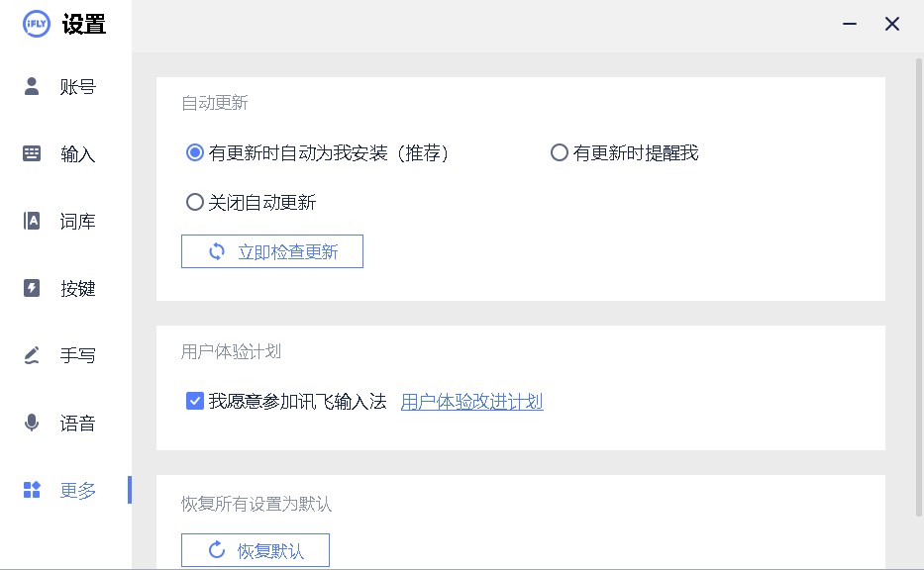924x570 pixels.
Task: Click the 更多 four-squares more icon
Action: pos(31,490)
